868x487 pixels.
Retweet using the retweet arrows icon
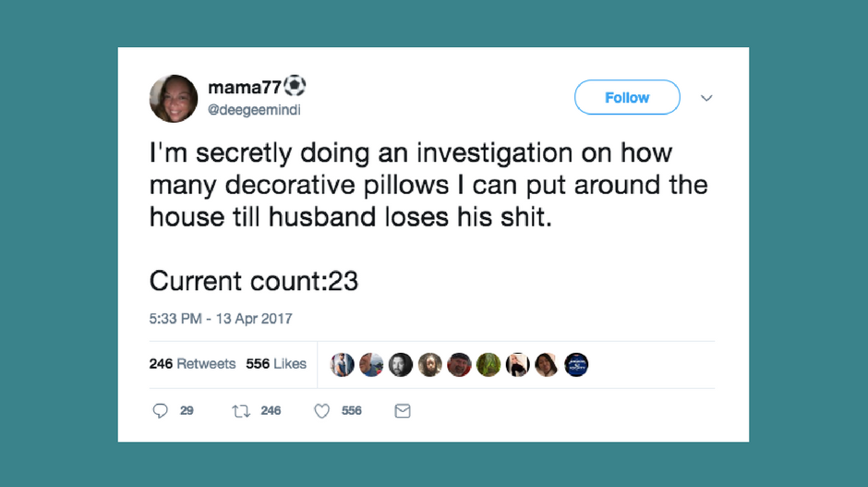point(241,411)
